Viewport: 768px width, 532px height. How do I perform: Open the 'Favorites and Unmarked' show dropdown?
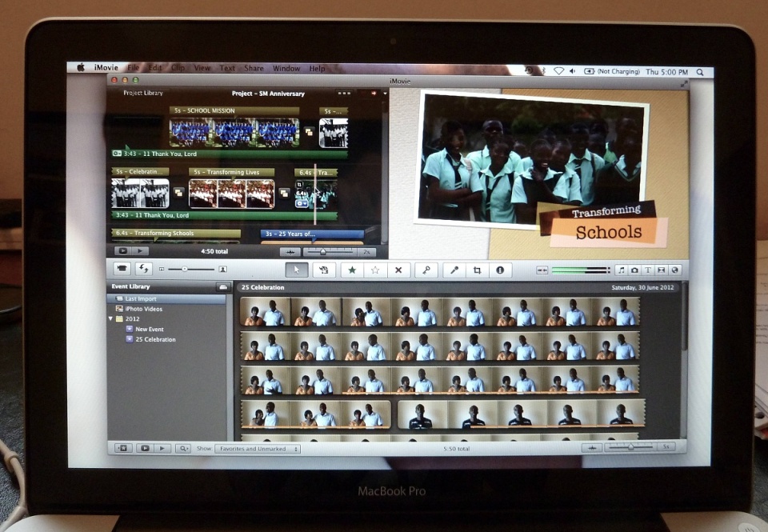click(x=258, y=449)
